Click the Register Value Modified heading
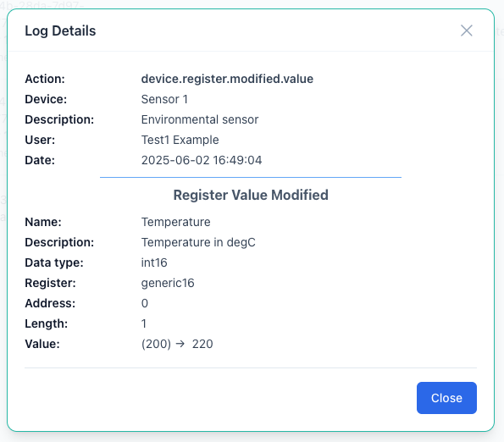Image resolution: width=504 pixels, height=442 pixels. click(x=251, y=195)
